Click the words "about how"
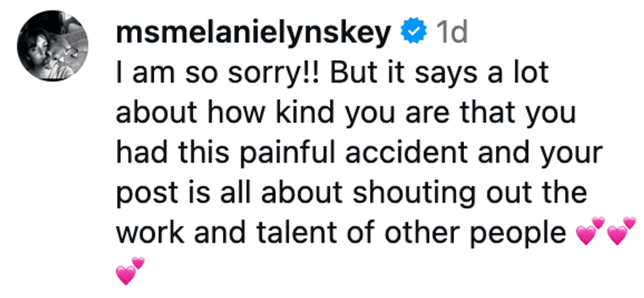644x298 pixels. 189,114
